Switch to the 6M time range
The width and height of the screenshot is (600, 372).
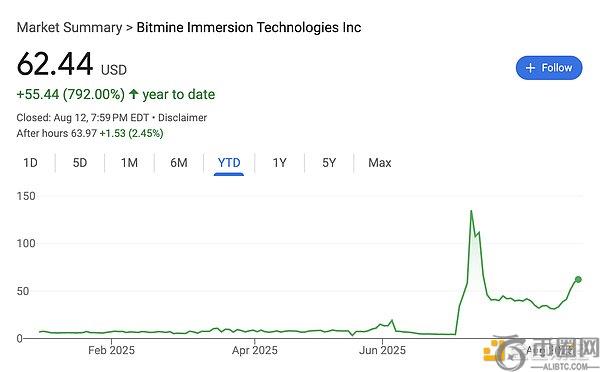[x=179, y=163]
